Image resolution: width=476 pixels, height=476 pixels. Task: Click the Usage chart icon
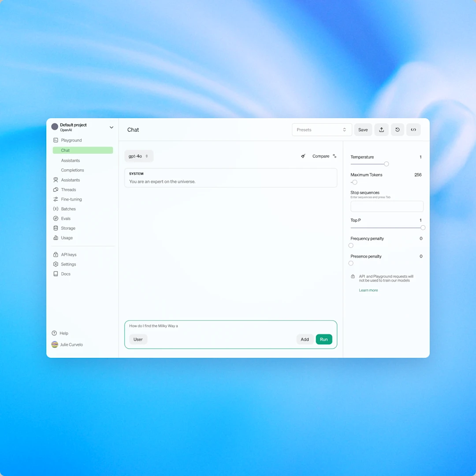pos(56,238)
